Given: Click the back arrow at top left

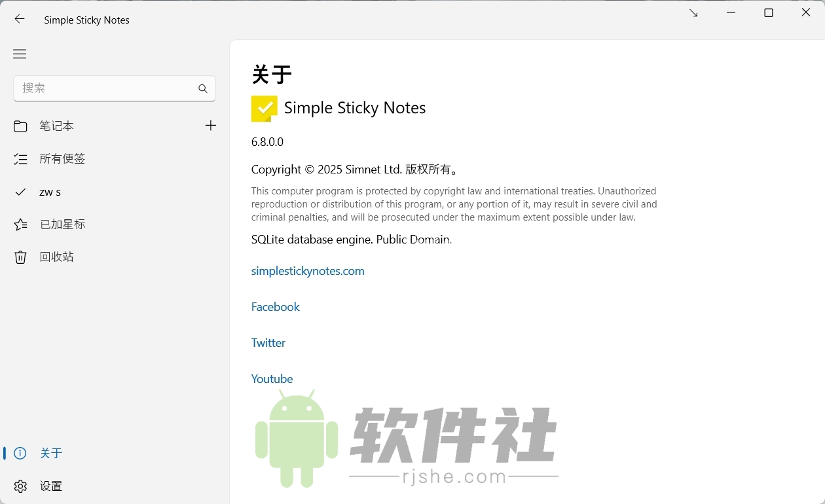Looking at the screenshot, I should pos(19,19).
